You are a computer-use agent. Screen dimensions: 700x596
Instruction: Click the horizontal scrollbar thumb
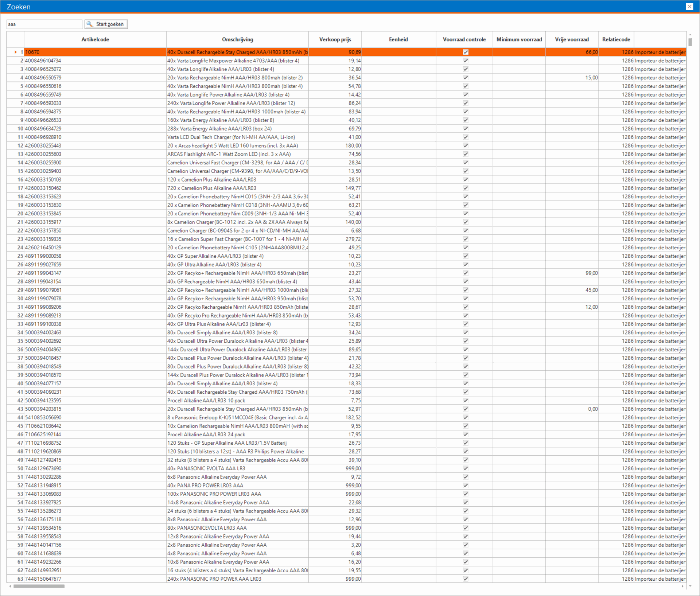pos(39,586)
